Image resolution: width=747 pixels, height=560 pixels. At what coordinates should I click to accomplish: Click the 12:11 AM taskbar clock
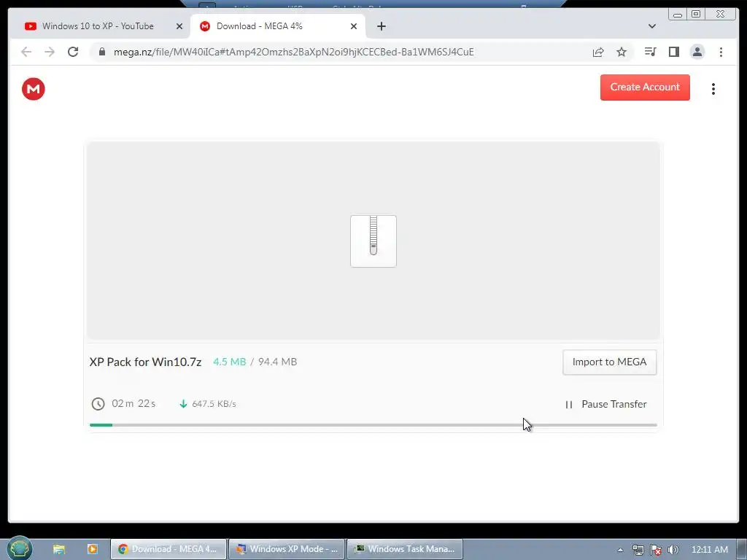709,550
